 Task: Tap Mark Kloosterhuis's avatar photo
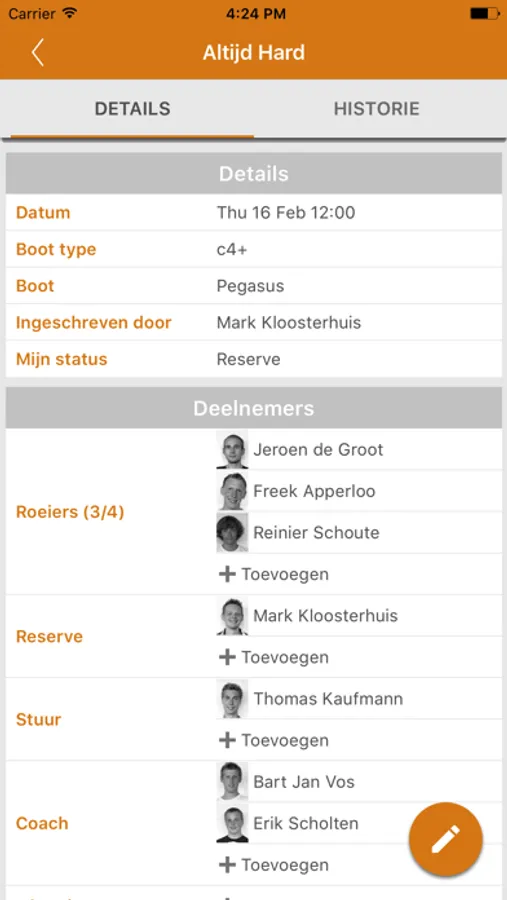click(x=232, y=616)
